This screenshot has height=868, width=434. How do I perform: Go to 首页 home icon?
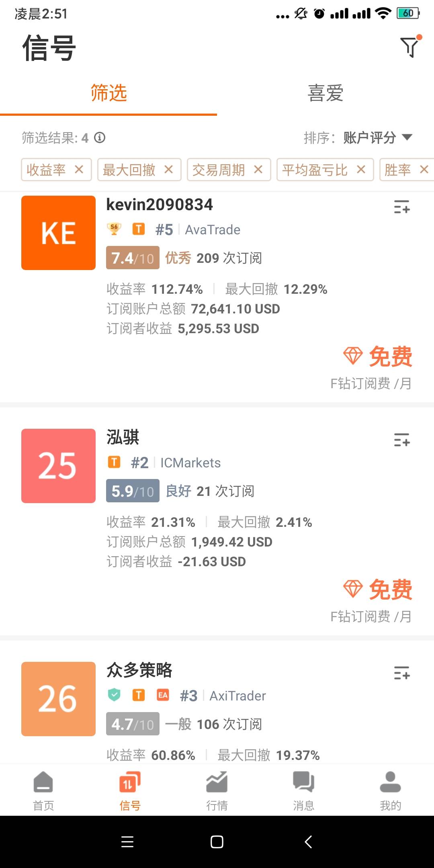click(43, 790)
